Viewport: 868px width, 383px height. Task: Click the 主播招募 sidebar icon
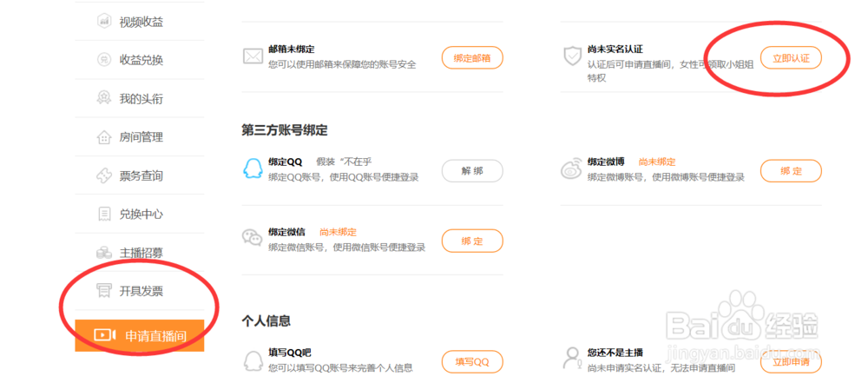click(x=104, y=253)
